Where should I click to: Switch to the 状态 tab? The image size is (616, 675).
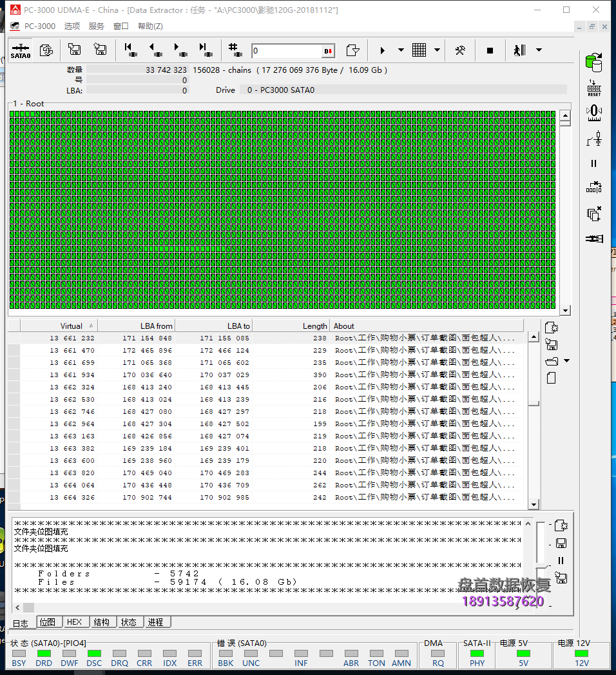point(129,622)
